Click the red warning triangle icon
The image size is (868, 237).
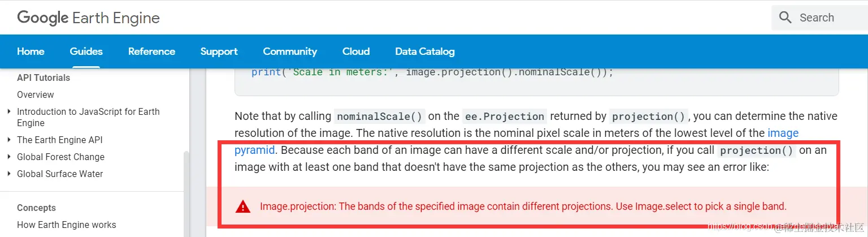[x=243, y=206]
